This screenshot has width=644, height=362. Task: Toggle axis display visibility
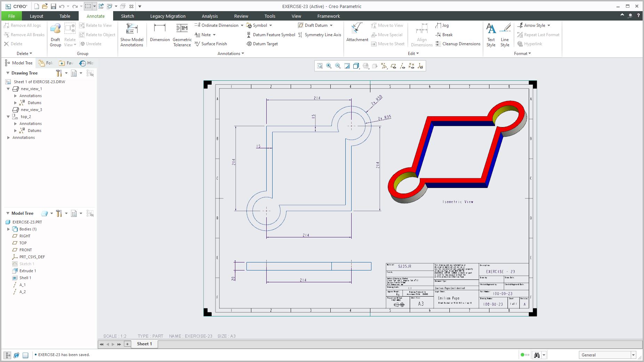pyautogui.click(x=402, y=66)
